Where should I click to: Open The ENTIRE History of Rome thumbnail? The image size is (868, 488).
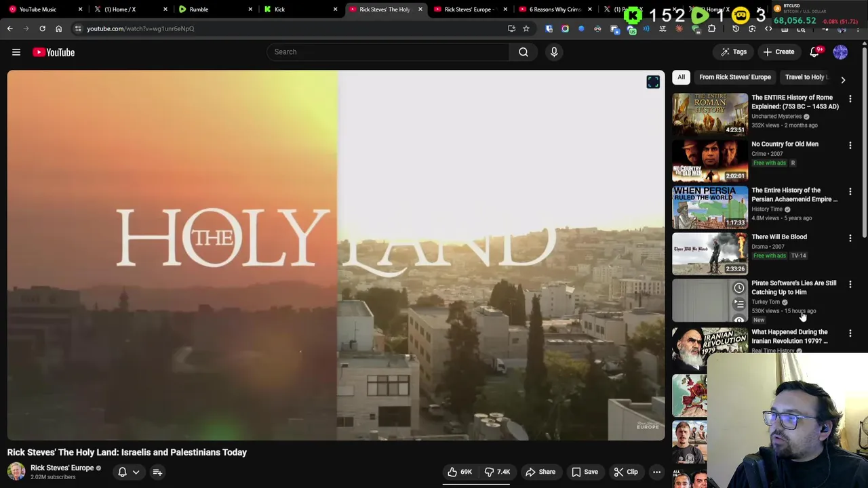pyautogui.click(x=710, y=114)
